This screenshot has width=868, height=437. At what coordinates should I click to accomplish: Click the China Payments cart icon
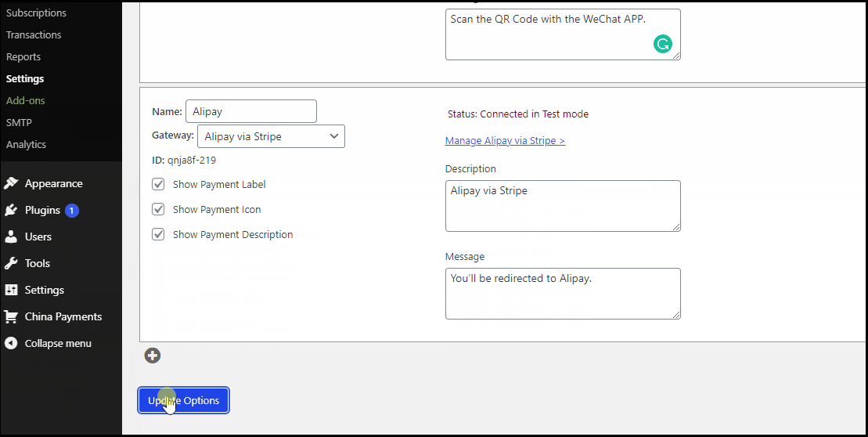click(x=11, y=316)
